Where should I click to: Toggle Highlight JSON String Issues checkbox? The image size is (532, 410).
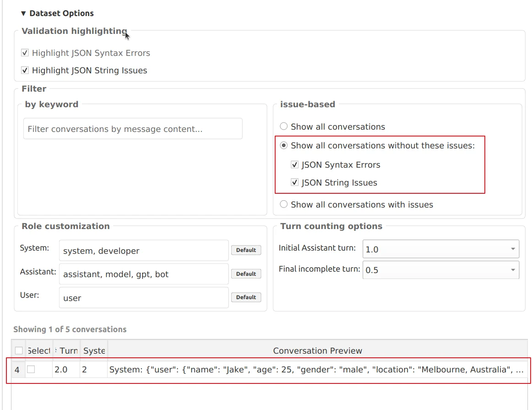25,70
